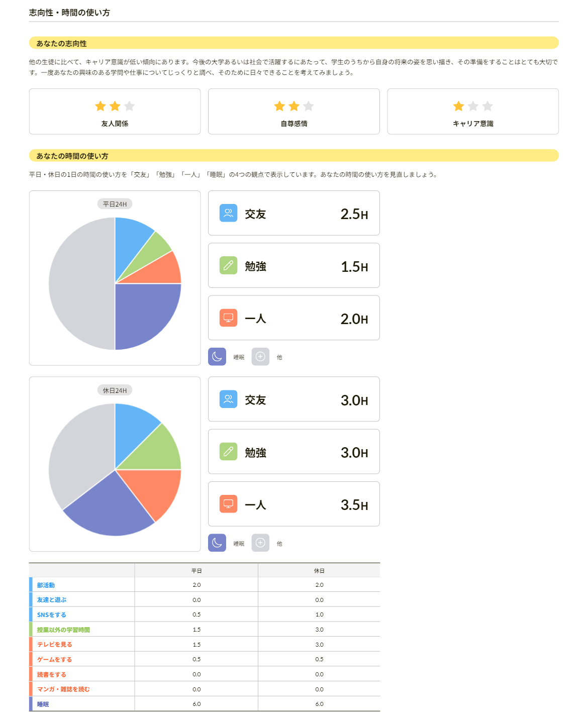The height and width of the screenshot is (721, 588).
Task: Select the 授業以外の学習時間 row label
Action: [x=63, y=630]
